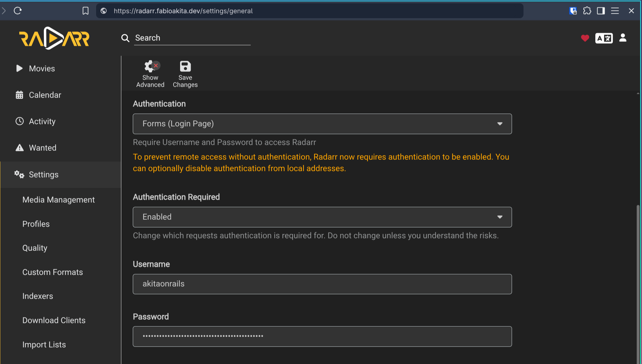Click the Settings gears icon

click(x=19, y=174)
